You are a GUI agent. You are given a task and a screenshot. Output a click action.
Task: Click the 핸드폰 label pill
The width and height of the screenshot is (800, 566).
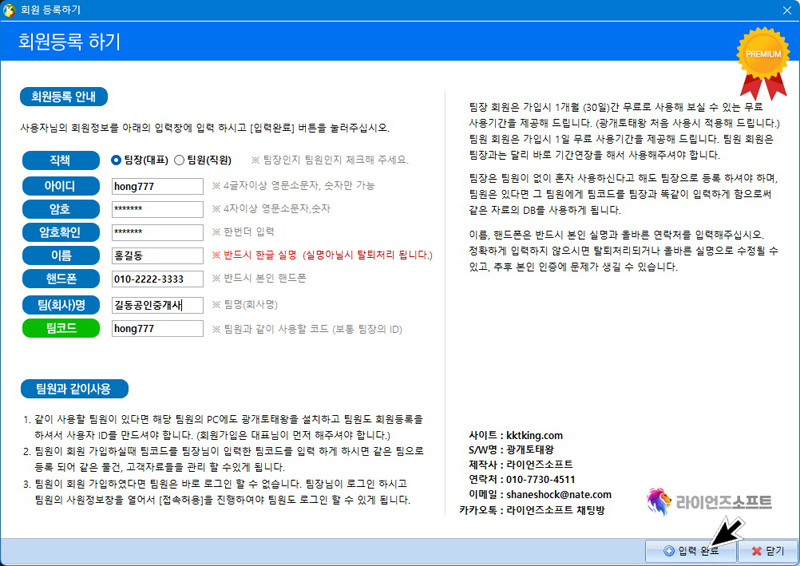click(x=61, y=279)
